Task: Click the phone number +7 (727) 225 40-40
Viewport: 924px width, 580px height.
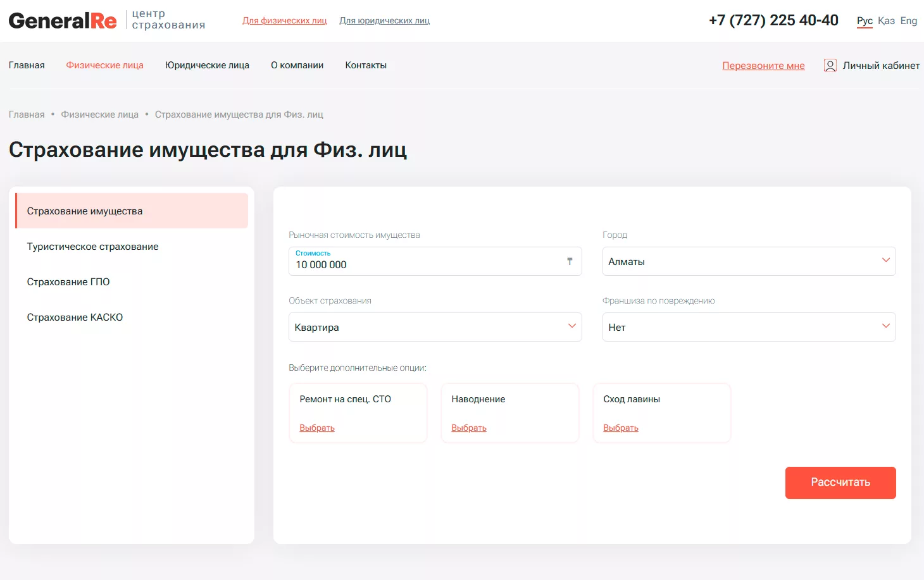Action: [x=773, y=20]
